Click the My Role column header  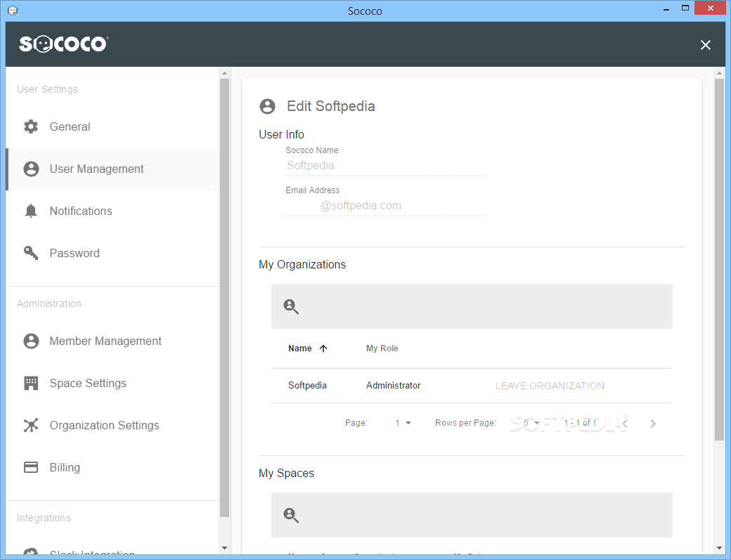click(x=382, y=349)
